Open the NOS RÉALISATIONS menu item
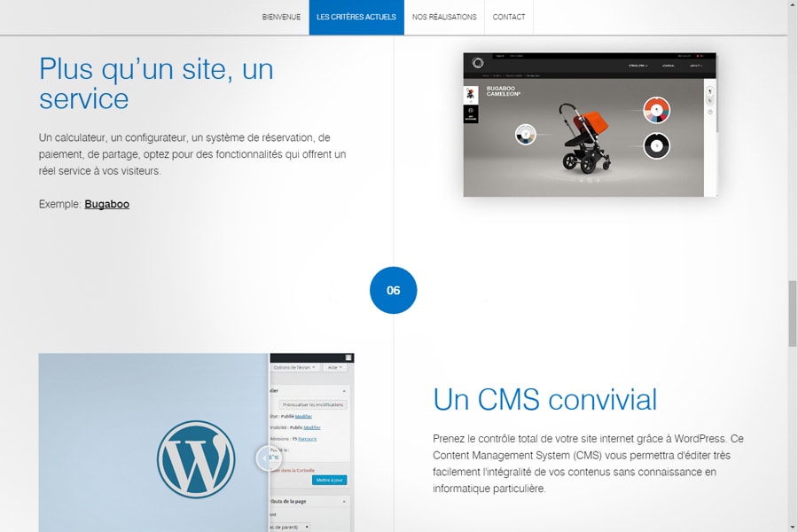The width and height of the screenshot is (798, 532). 444,16
